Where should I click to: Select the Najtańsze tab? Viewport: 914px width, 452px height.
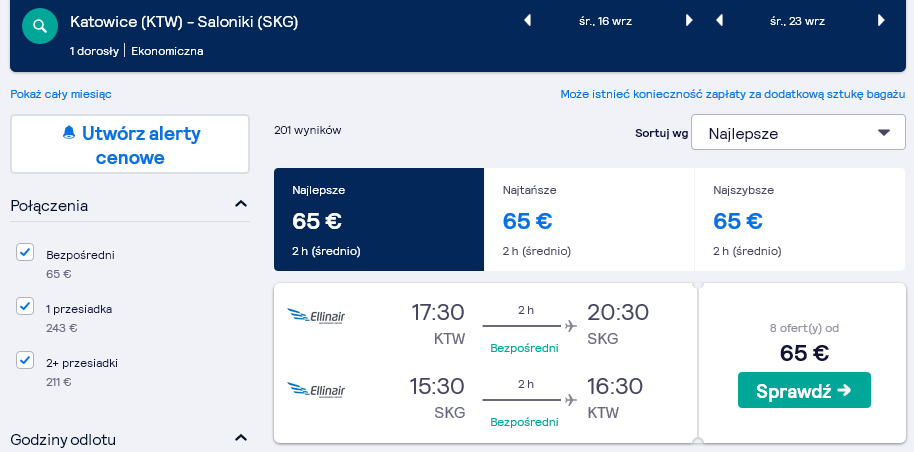[x=589, y=220]
